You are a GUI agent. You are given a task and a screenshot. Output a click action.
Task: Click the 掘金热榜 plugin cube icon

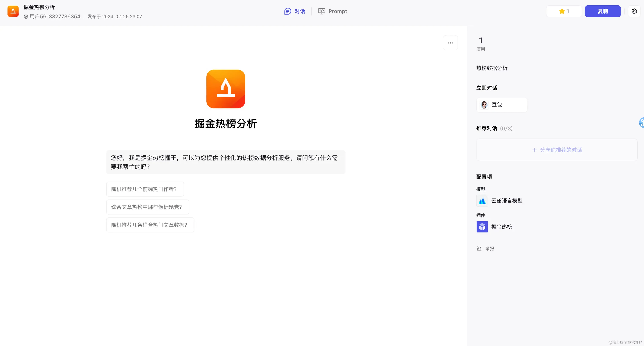[482, 227]
